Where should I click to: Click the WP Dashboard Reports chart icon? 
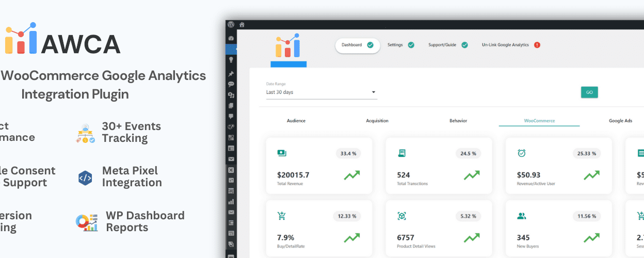coord(86,222)
